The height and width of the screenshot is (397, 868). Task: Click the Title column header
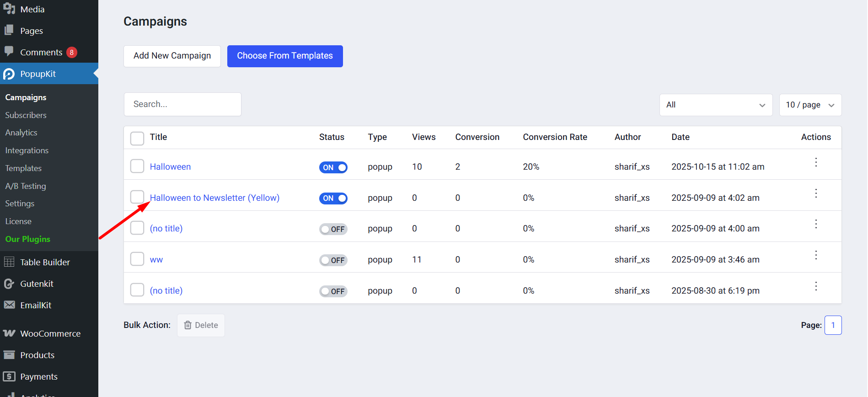click(158, 137)
